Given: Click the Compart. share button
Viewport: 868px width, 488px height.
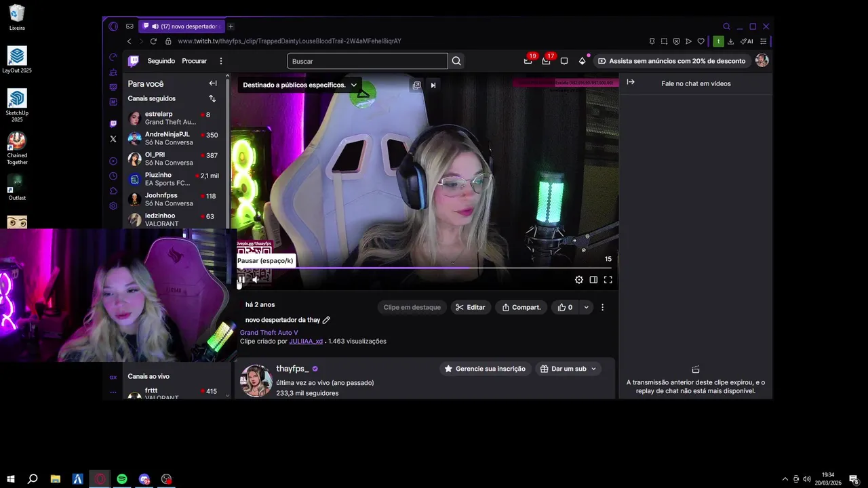Looking at the screenshot, I should coord(521,307).
